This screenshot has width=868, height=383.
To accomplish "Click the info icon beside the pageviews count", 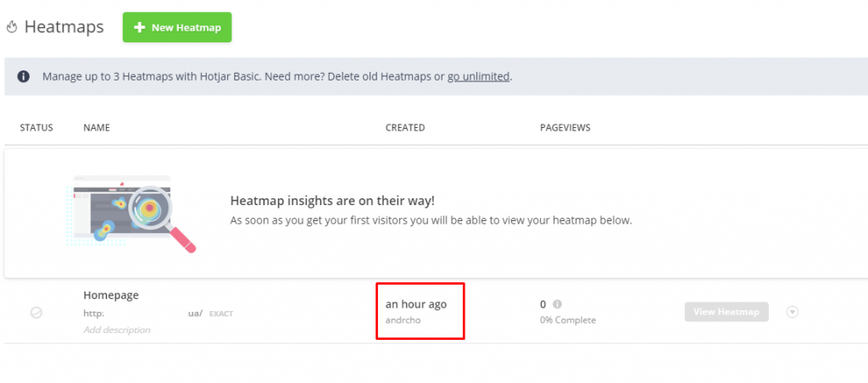I will 557,304.
